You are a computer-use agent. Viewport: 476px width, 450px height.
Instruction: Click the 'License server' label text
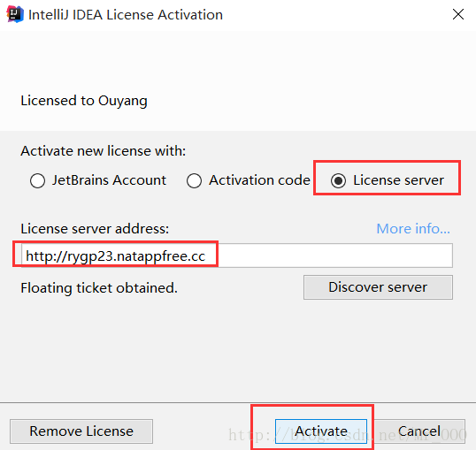coord(398,180)
